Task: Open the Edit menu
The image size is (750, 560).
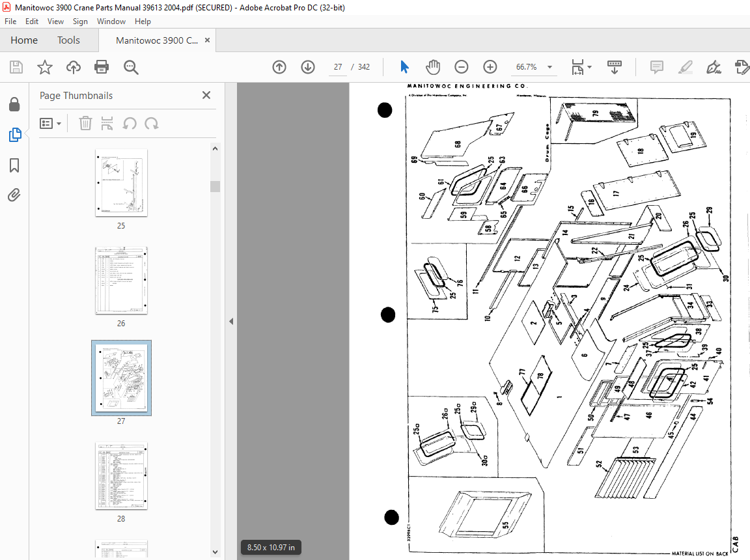Action: (x=31, y=21)
